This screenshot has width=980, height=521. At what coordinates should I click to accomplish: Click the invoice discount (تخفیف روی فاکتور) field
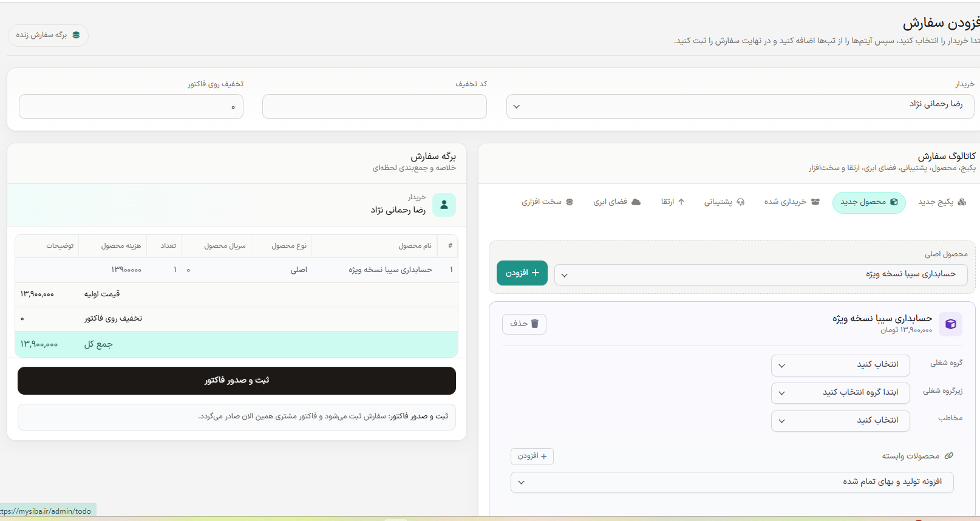(131, 106)
